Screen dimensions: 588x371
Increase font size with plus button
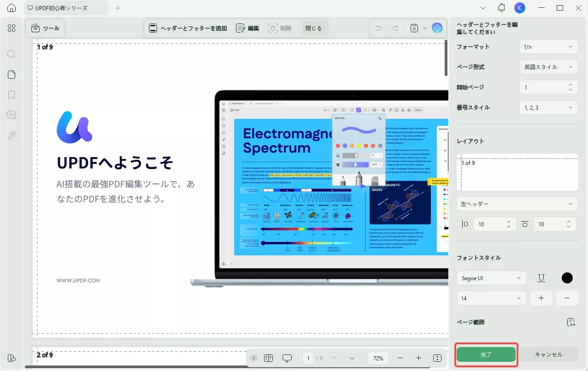click(541, 298)
